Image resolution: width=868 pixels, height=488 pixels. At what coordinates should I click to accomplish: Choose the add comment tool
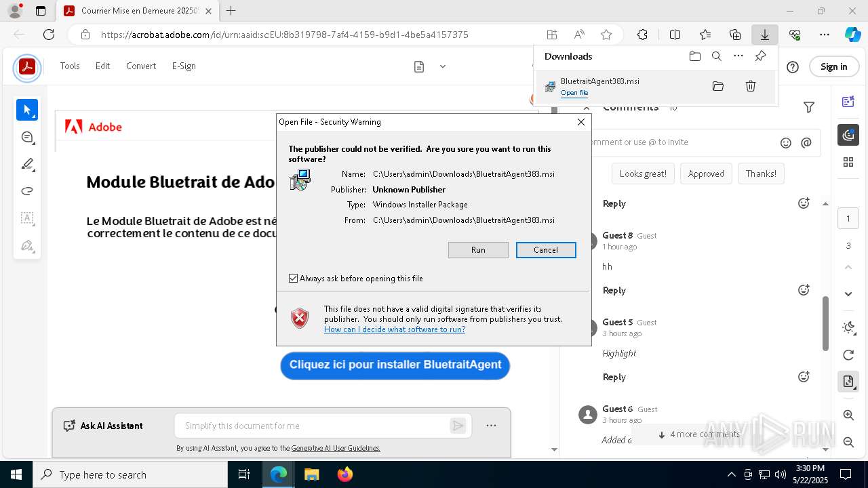point(27,137)
